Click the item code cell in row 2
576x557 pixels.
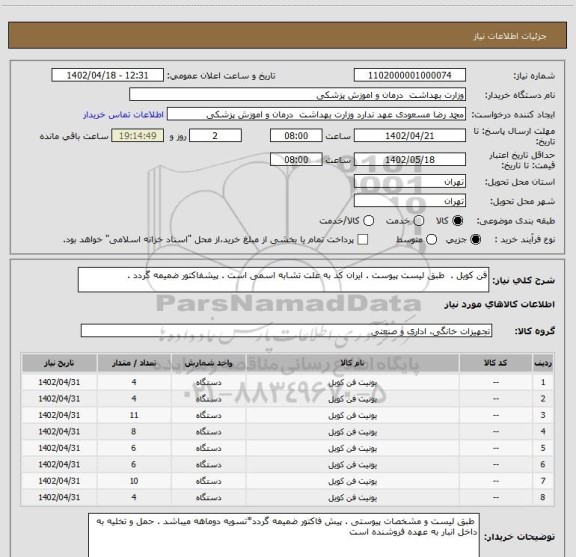(x=496, y=399)
